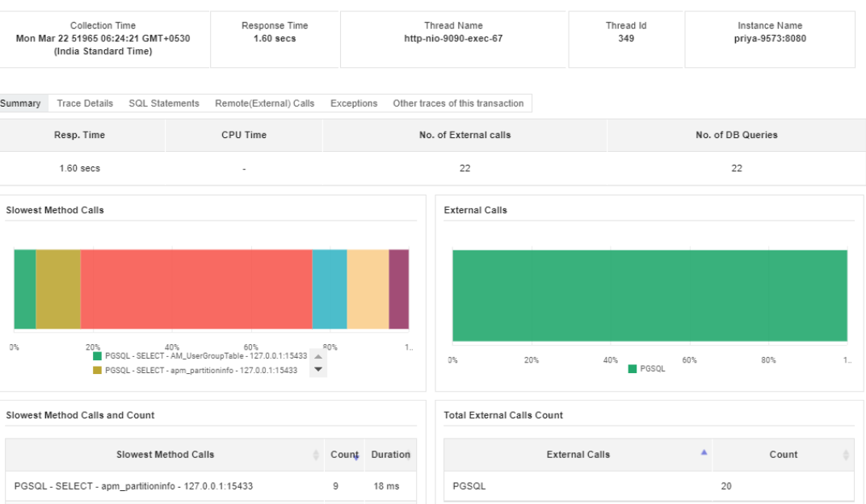Click Resp. Time summary value 1.60 secs
The width and height of the screenshot is (866, 504).
(79, 168)
